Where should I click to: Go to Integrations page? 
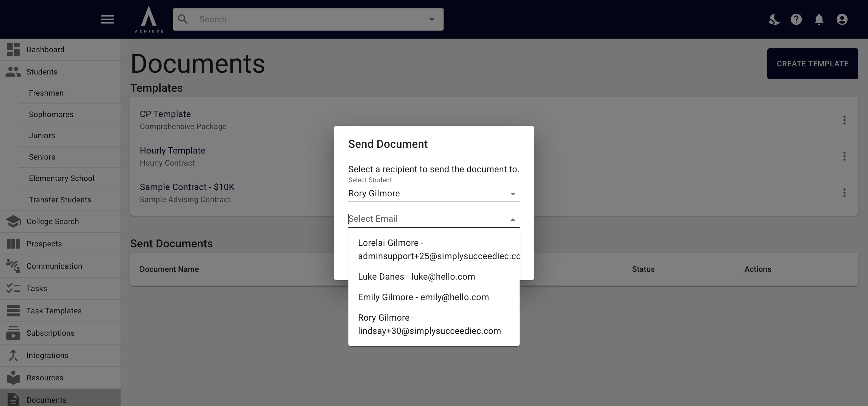click(x=60, y=355)
